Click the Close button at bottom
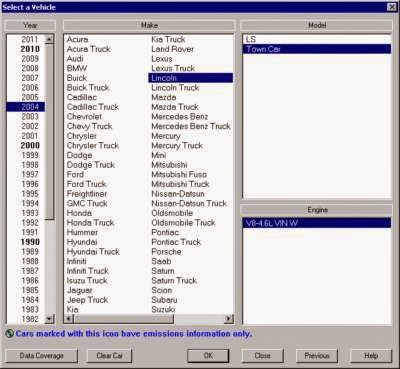This screenshot has height=369, width=400. coord(262,356)
